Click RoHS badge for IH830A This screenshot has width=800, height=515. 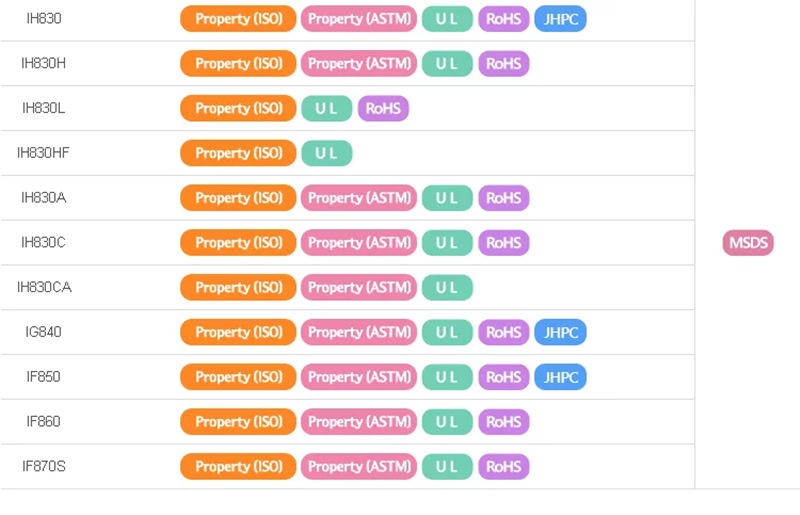pos(503,198)
